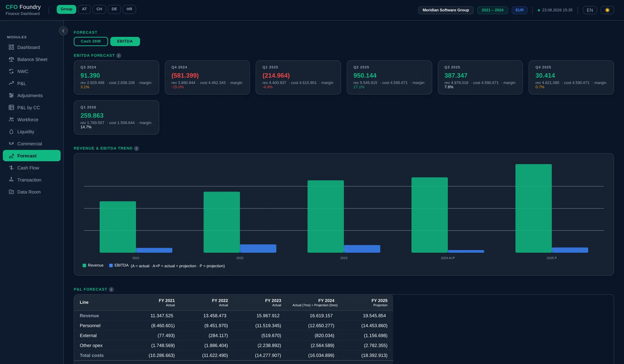Click the NWC cycle icon
The width and height of the screenshot is (624, 364).
tap(11, 71)
